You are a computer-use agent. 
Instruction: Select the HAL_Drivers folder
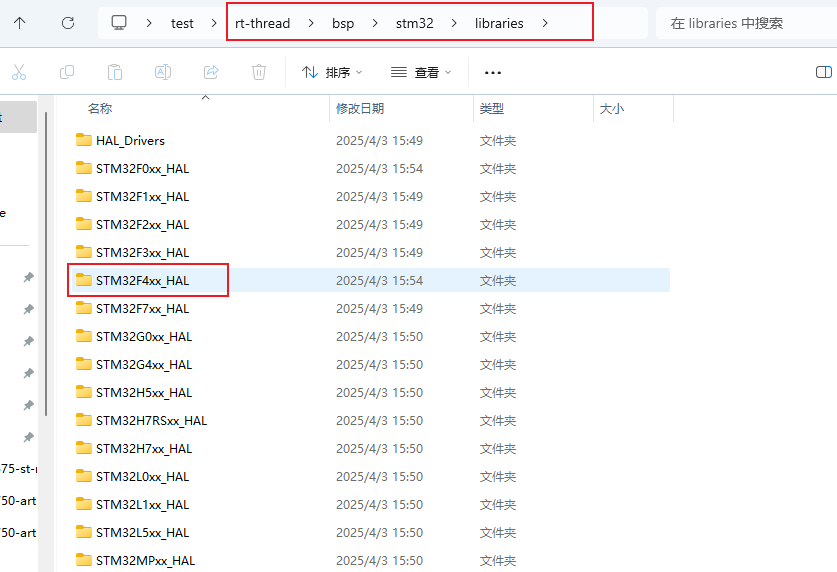(x=130, y=140)
